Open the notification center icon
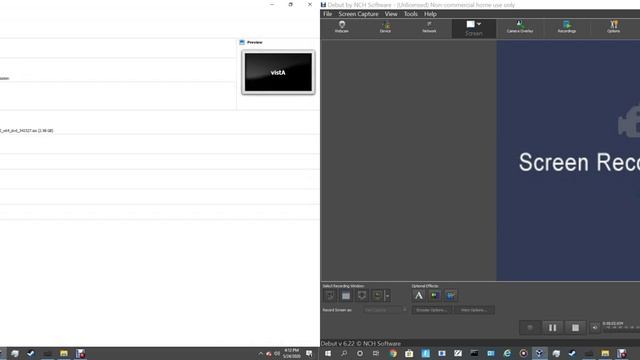The width and height of the screenshot is (640, 360). pyautogui.click(x=309, y=353)
